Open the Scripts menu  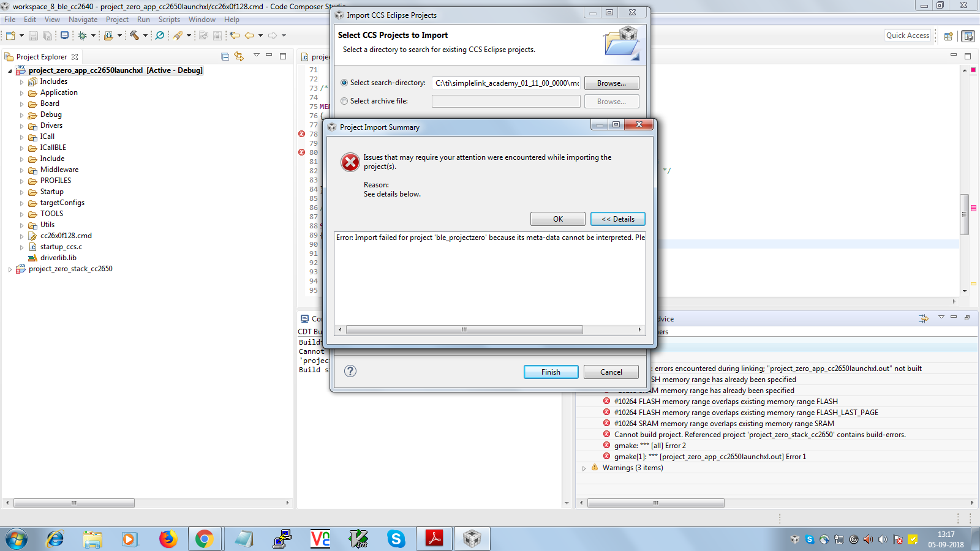click(169, 20)
